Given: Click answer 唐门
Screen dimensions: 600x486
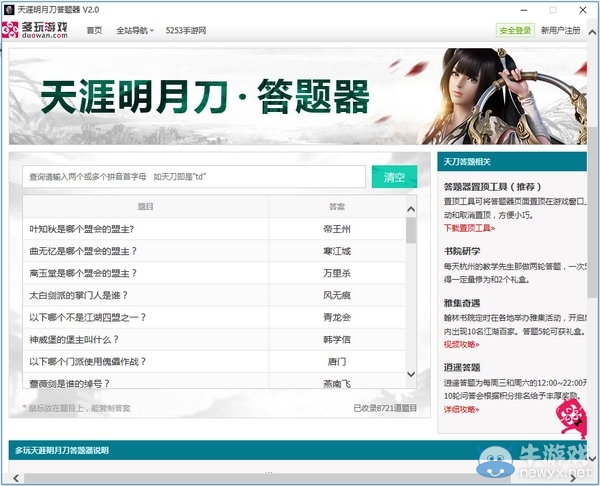Looking at the screenshot, I should (x=337, y=362).
